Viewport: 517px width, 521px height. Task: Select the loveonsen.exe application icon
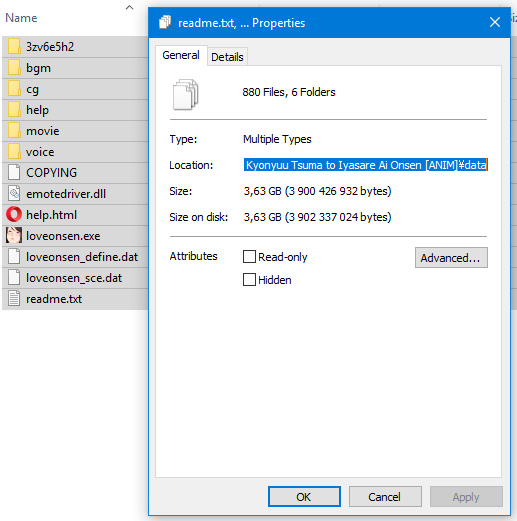14,235
